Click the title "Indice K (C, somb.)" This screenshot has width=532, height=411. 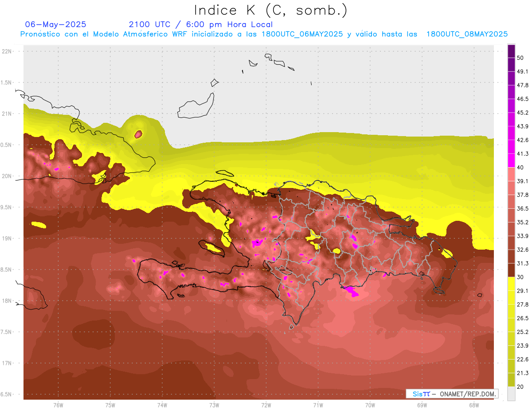(271, 10)
